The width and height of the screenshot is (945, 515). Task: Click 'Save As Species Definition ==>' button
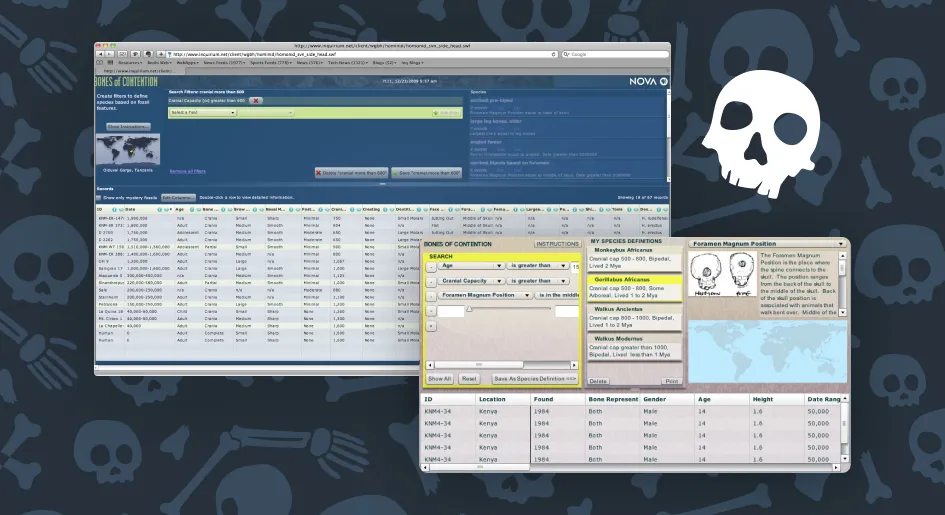click(x=535, y=379)
